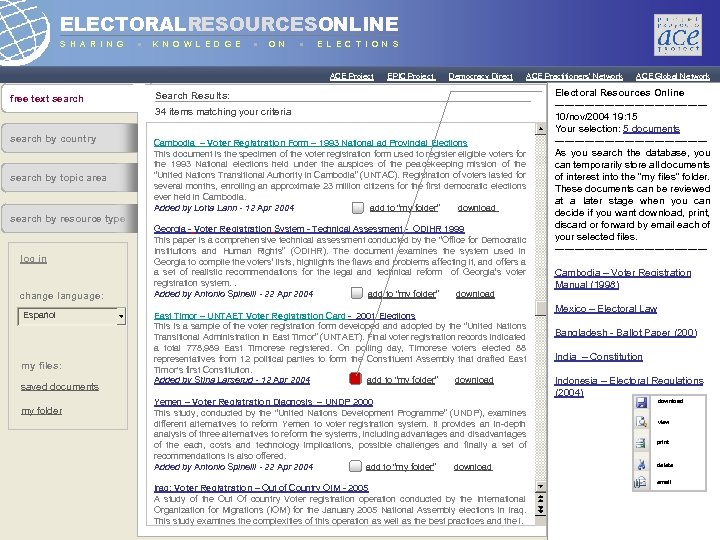720x540 pixels.
Task: Open Indonesia Electoral Regulations selected file
Action: point(629,387)
